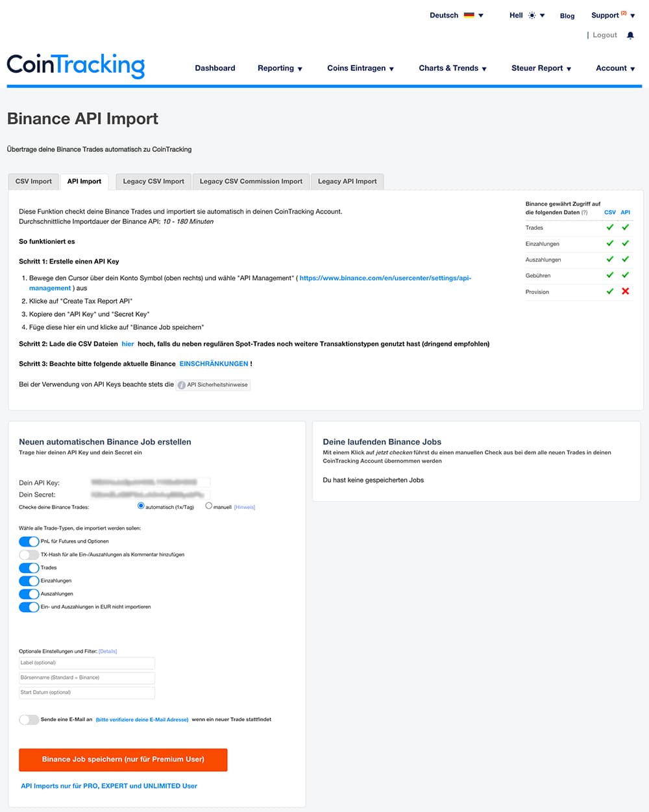This screenshot has width=649, height=812.
Task: Click the 'hier' CSV upload link
Action: 128,344
